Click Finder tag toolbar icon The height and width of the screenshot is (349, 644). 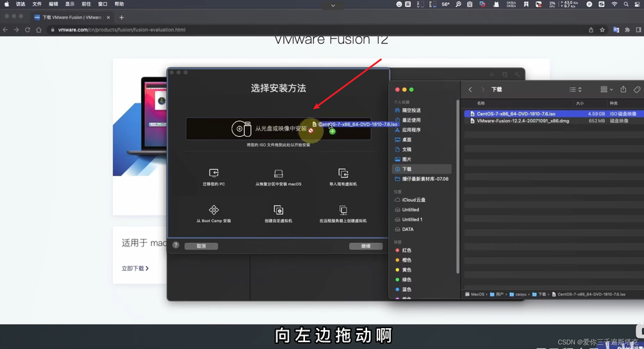[637, 89]
